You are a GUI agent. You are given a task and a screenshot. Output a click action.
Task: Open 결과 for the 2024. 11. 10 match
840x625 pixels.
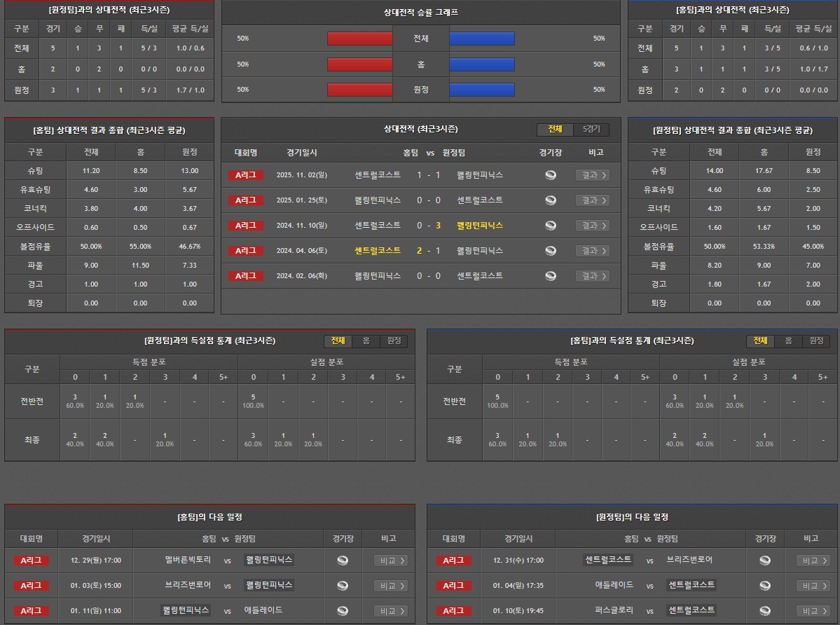coord(592,226)
